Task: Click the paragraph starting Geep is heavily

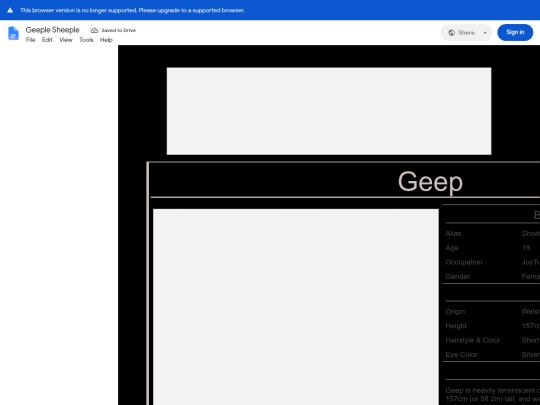Action: click(x=492, y=397)
